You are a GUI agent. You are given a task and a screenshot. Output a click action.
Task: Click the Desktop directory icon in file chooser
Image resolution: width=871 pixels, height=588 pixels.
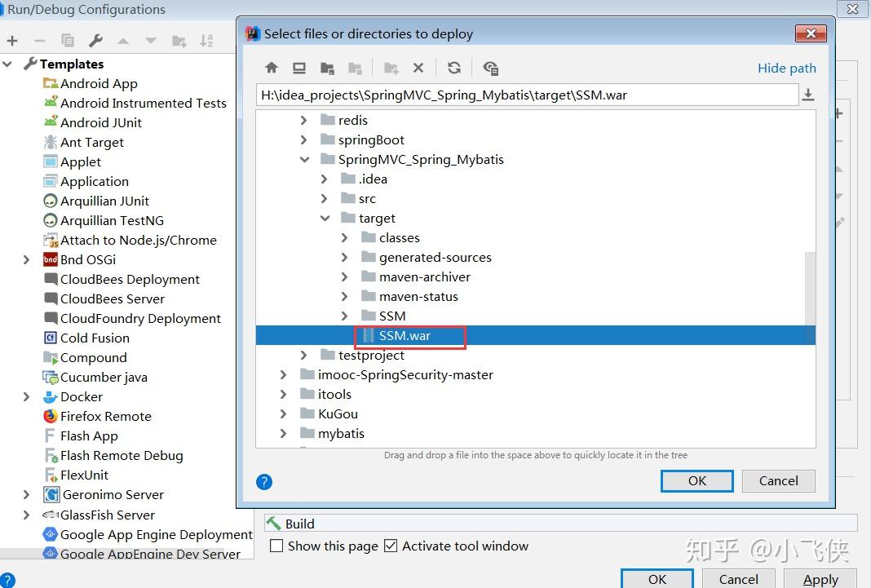299,68
